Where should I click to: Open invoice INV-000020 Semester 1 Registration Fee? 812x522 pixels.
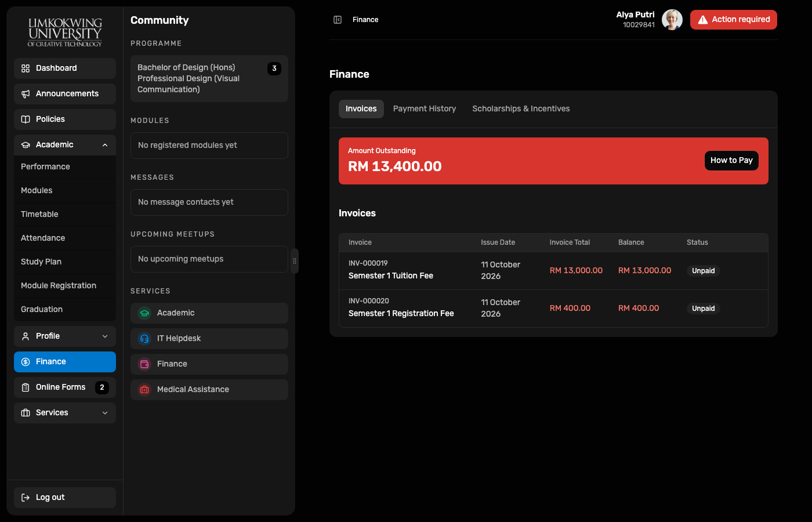coord(553,309)
